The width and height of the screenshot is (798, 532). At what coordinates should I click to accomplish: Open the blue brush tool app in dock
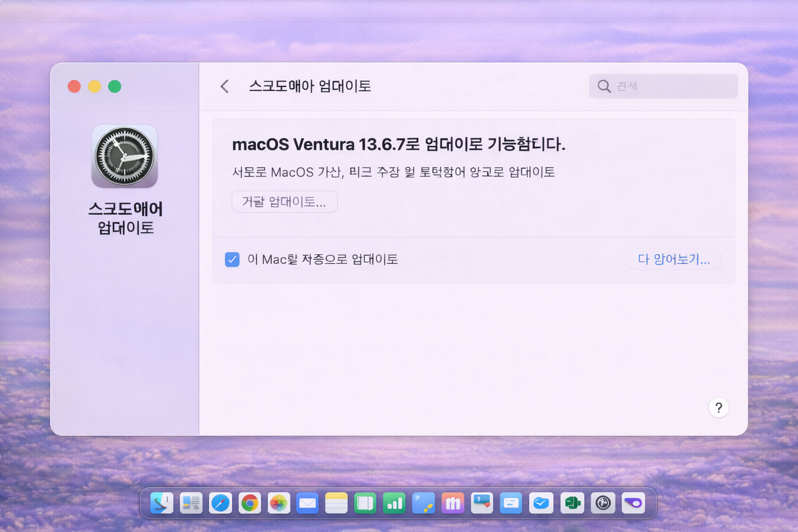click(423, 503)
